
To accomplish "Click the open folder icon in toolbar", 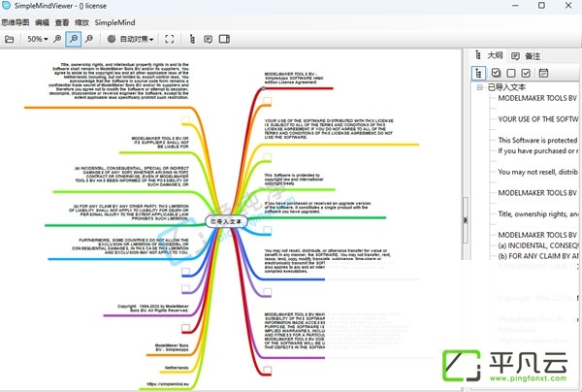I will click(10, 39).
